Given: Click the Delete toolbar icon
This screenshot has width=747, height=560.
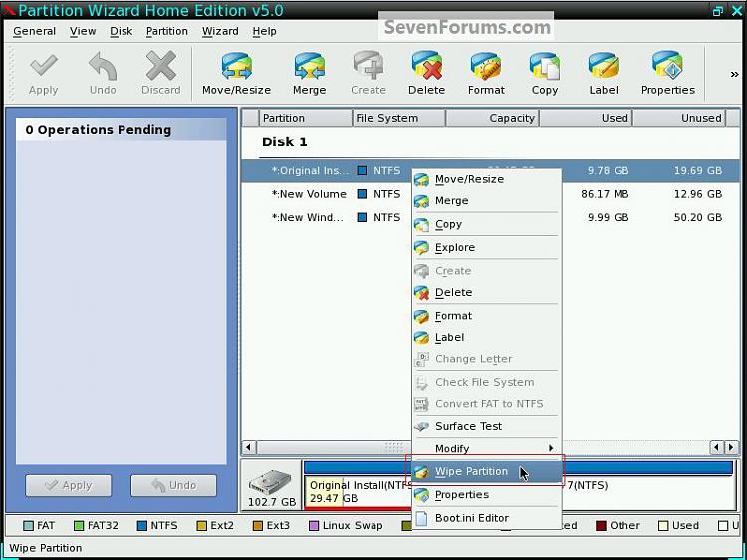Looking at the screenshot, I should 426,66.
